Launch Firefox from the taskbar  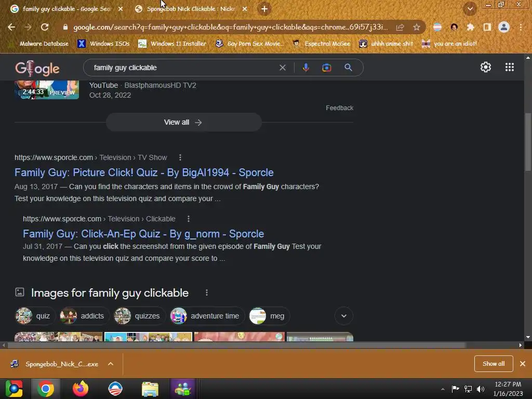coord(81,389)
